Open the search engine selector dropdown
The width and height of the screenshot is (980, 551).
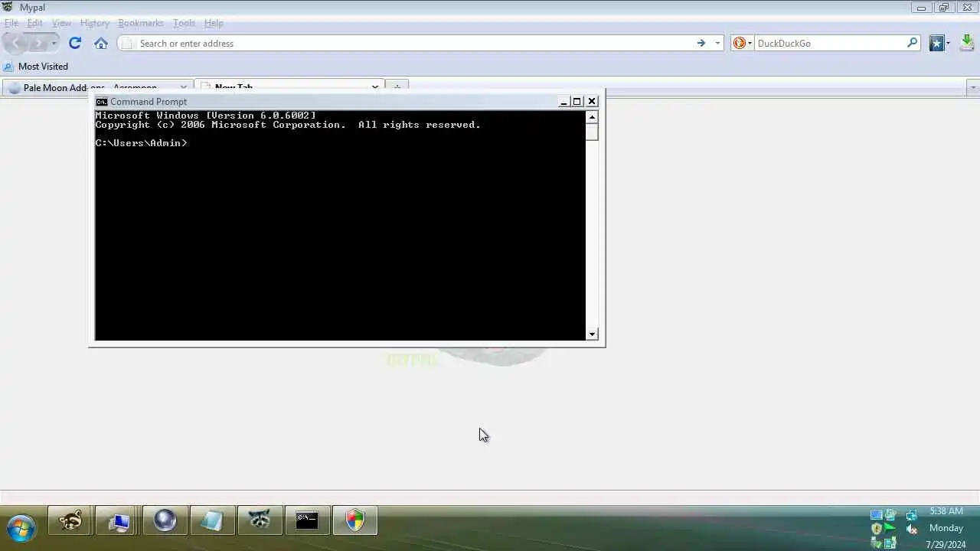(750, 43)
